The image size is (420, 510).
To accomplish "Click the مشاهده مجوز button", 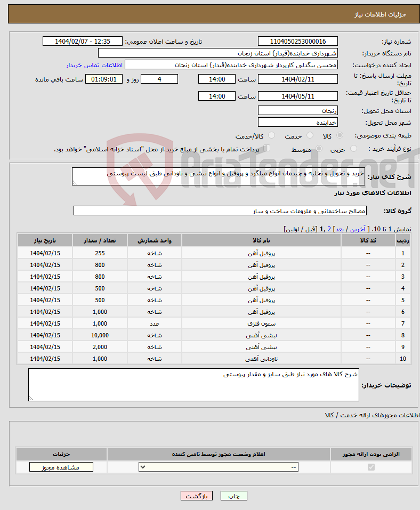I will 61,467.
